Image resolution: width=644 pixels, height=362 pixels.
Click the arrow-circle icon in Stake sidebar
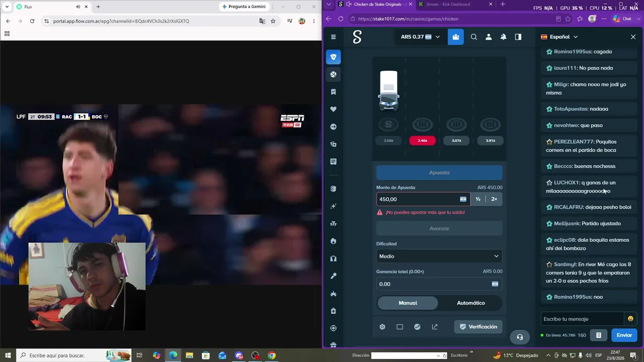(333, 127)
